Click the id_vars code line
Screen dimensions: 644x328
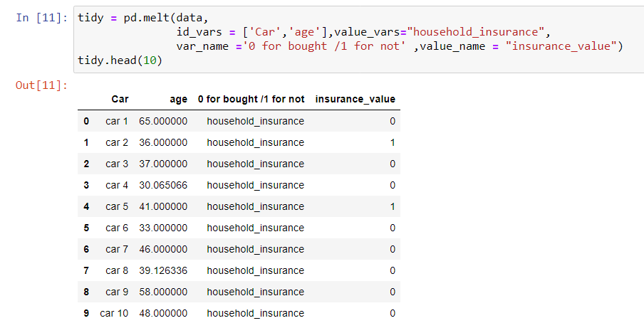(363, 32)
